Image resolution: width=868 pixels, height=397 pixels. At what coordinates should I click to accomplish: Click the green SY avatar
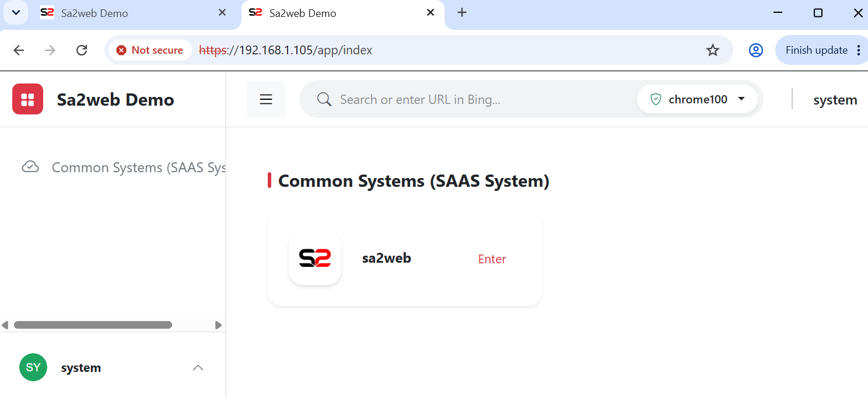coord(33,367)
